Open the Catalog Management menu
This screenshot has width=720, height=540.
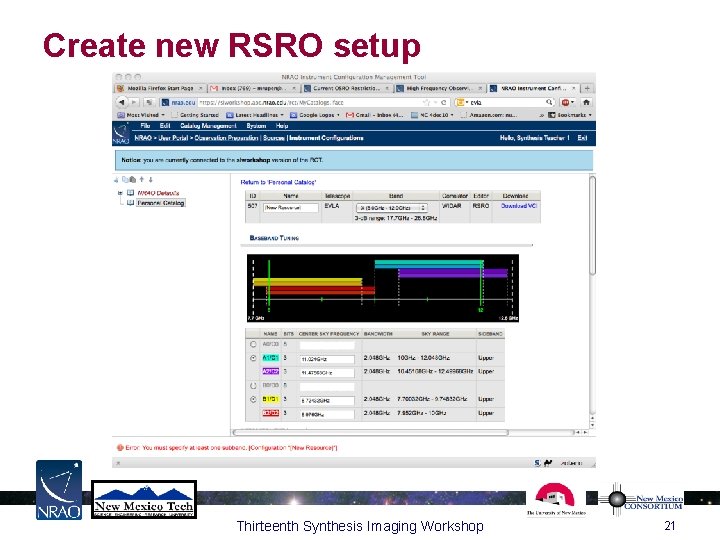(208, 126)
